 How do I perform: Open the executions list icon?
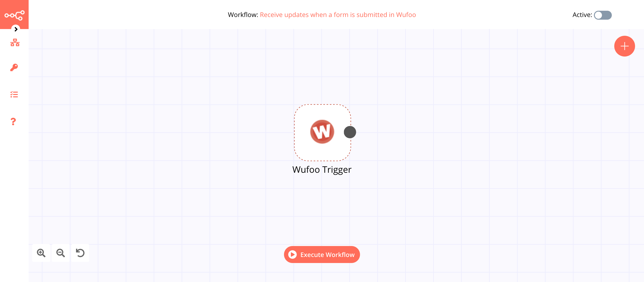pos(14,95)
